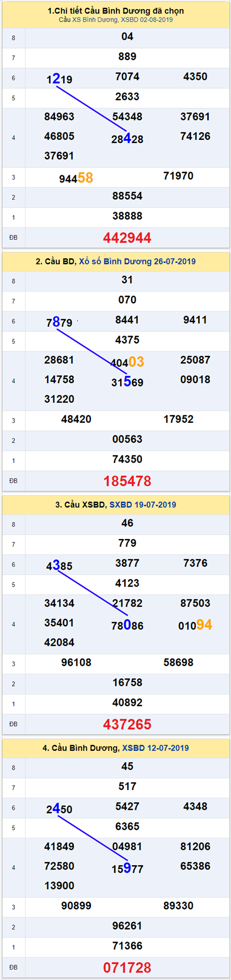Click the number 15977
This screenshot has width=231, height=980.
pos(127,869)
